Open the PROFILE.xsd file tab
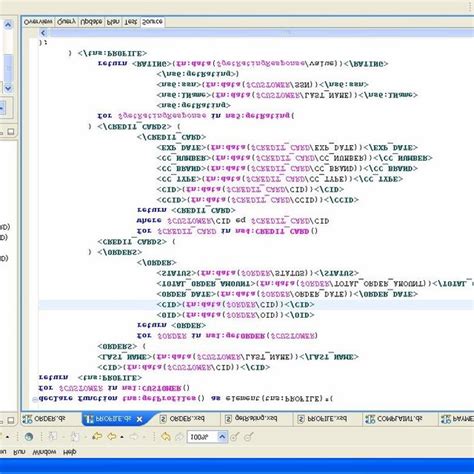474x474 pixels. click(327, 419)
